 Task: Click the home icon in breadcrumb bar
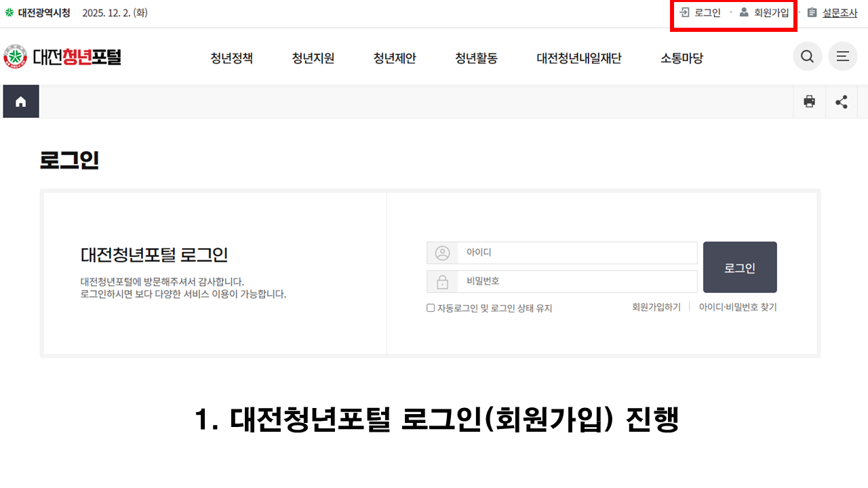(x=21, y=102)
